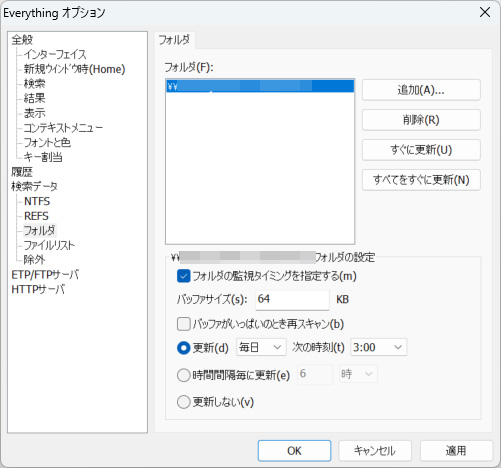The image size is (501, 468).
Task: Click the バッファサイズ input field
Action: point(292,299)
